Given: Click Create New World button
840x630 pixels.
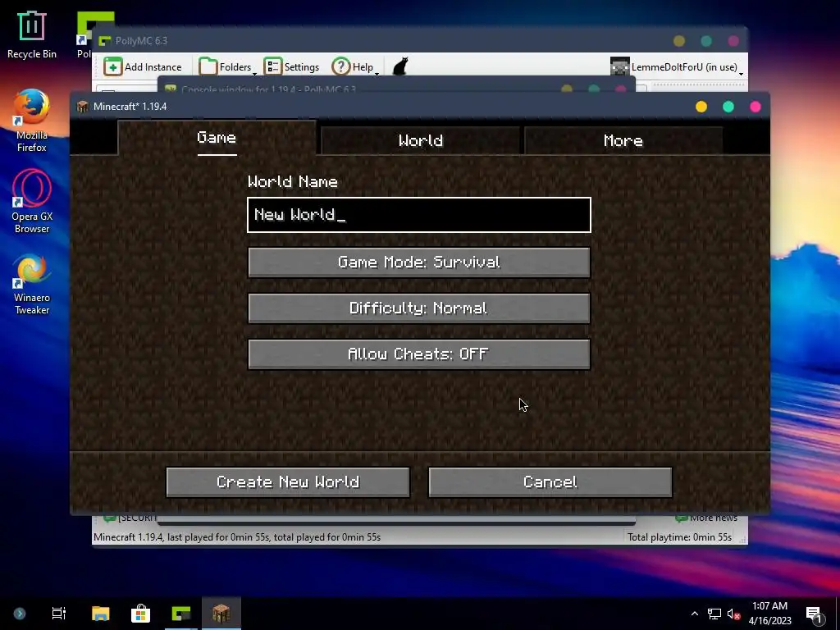Looking at the screenshot, I should pos(288,482).
